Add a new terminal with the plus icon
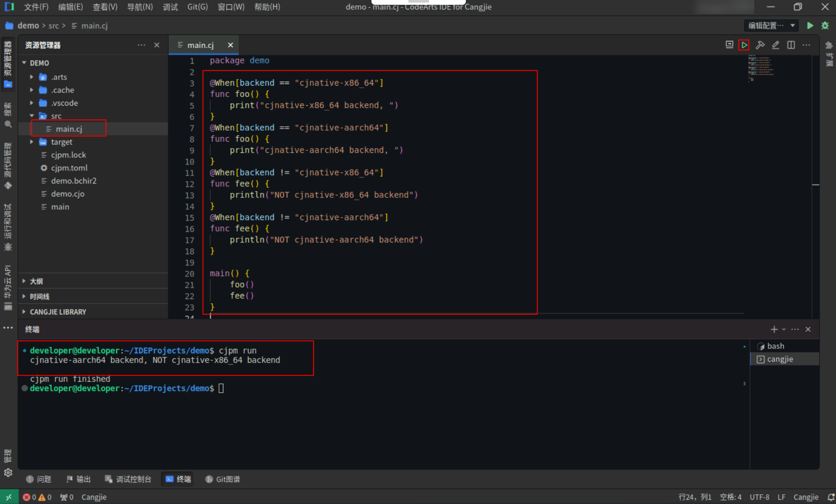Screen dimensions: 836x504 [774, 329]
